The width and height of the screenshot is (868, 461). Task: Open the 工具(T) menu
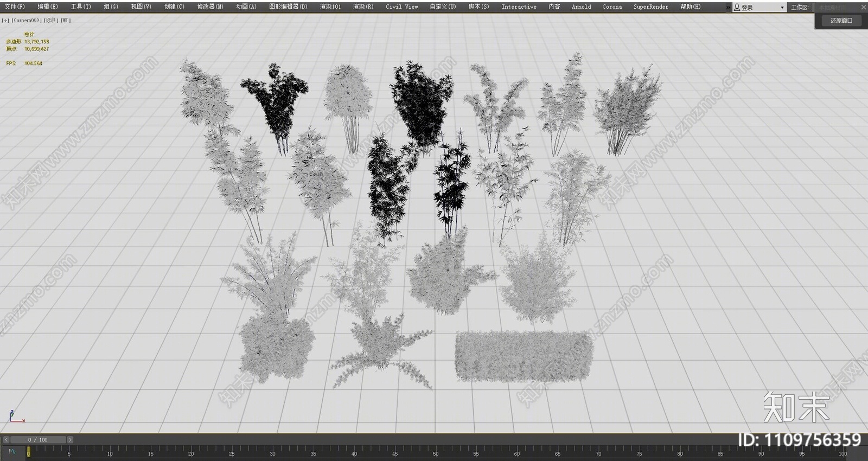pyautogui.click(x=81, y=7)
